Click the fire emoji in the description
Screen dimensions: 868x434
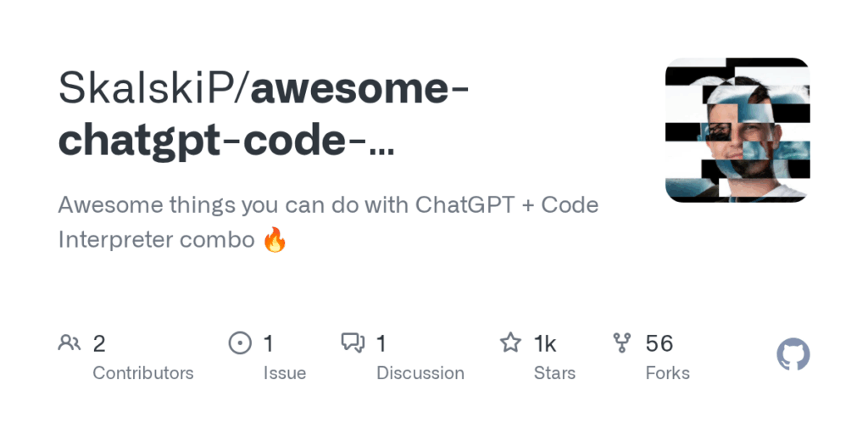275,240
